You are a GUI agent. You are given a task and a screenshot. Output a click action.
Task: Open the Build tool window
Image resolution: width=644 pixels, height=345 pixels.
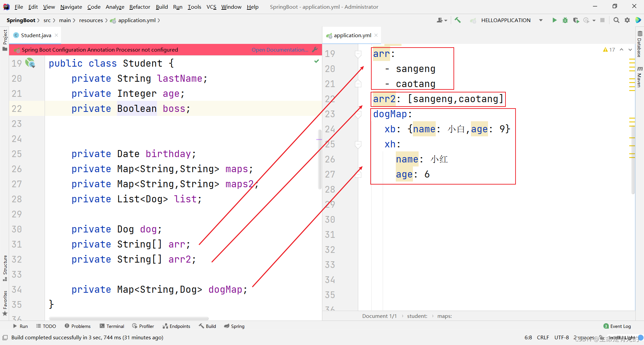(207, 326)
